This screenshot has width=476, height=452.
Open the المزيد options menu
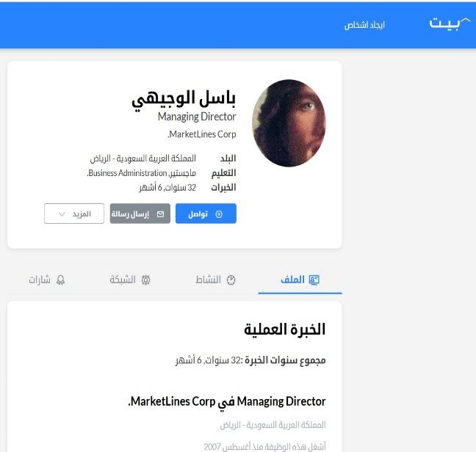coord(74,214)
